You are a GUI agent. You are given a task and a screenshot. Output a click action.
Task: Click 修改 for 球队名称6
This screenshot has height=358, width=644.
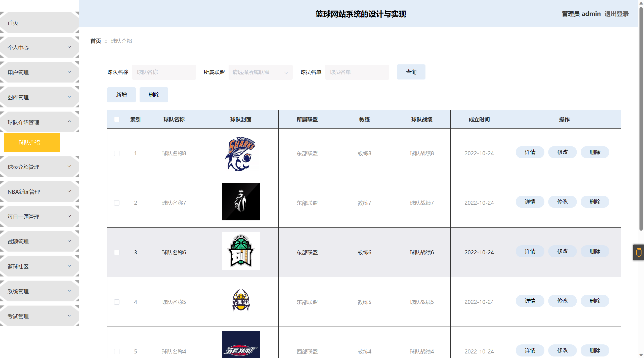click(x=562, y=251)
